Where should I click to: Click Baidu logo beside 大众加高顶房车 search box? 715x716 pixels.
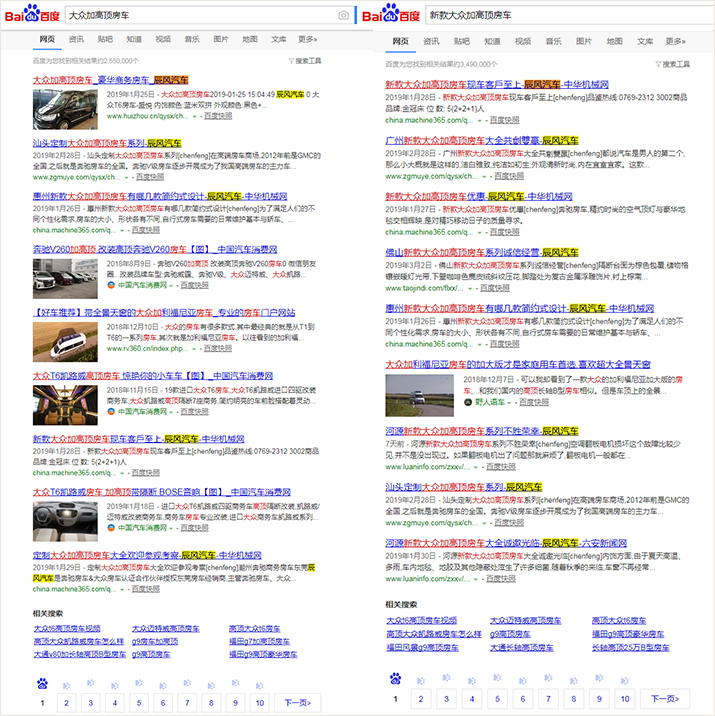32,14
